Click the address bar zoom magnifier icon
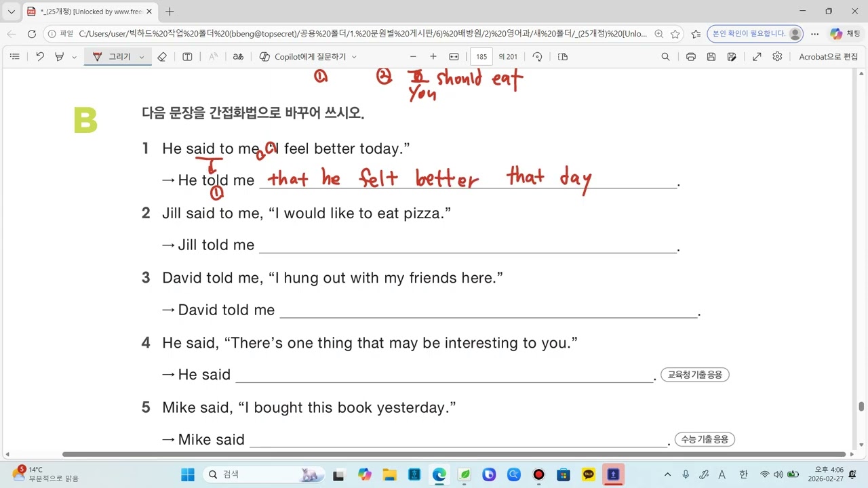Screen dimensions: 868x488 tap(660, 34)
